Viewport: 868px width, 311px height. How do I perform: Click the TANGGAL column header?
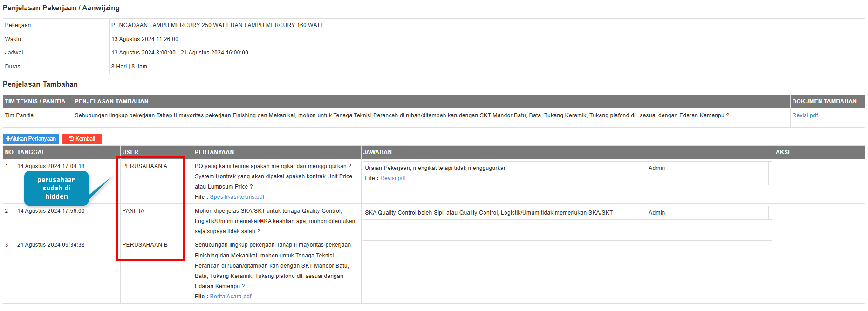31,152
